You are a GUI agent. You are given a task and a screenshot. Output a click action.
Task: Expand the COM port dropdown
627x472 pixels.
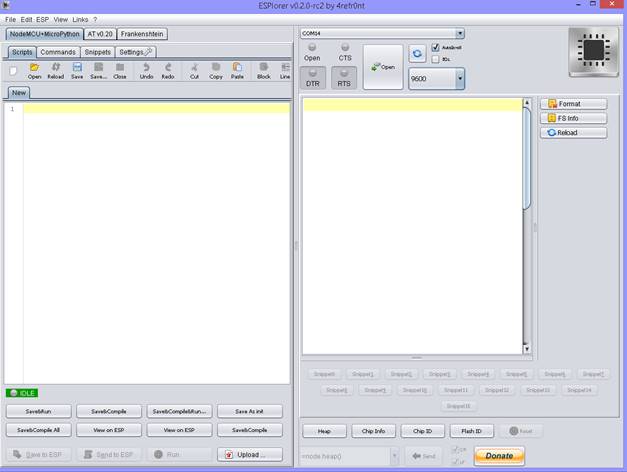point(460,33)
